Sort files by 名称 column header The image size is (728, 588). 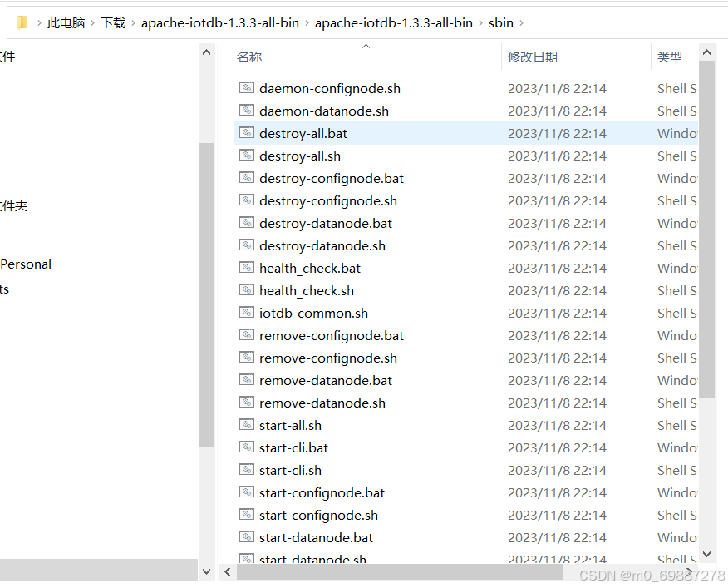(248, 57)
